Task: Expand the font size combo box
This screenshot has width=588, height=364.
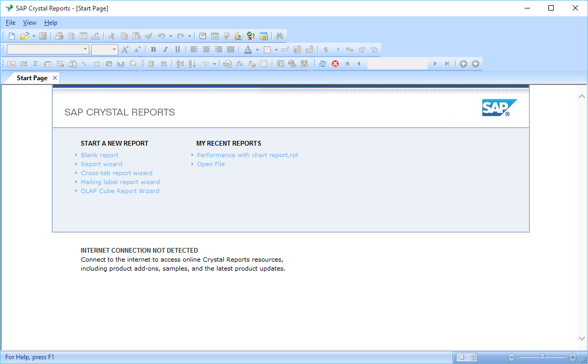Action: pos(114,50)
